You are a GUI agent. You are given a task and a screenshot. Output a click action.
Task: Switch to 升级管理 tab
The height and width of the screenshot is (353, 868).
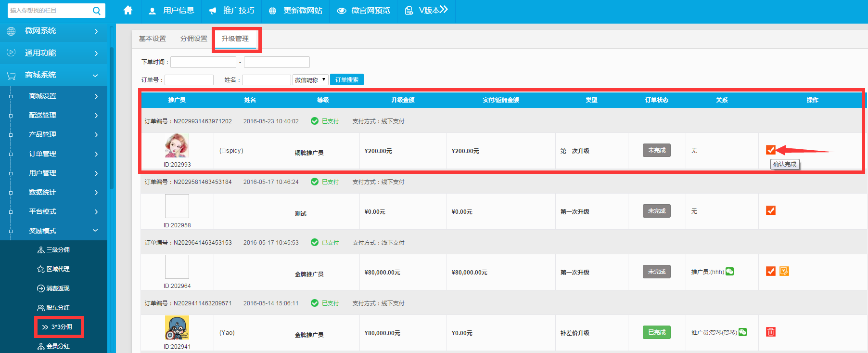tap(235, 39)
